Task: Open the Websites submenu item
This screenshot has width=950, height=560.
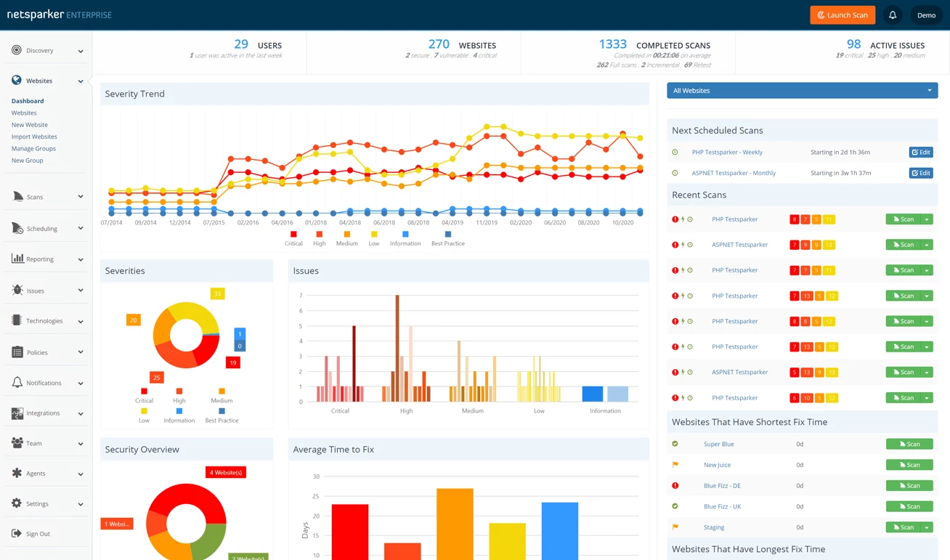Action: (24, 113)
